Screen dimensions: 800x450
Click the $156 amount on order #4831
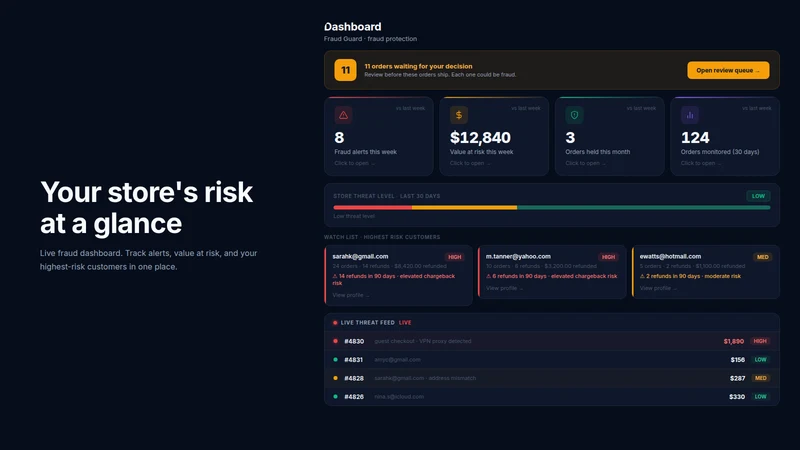click(x=738, y=360)
